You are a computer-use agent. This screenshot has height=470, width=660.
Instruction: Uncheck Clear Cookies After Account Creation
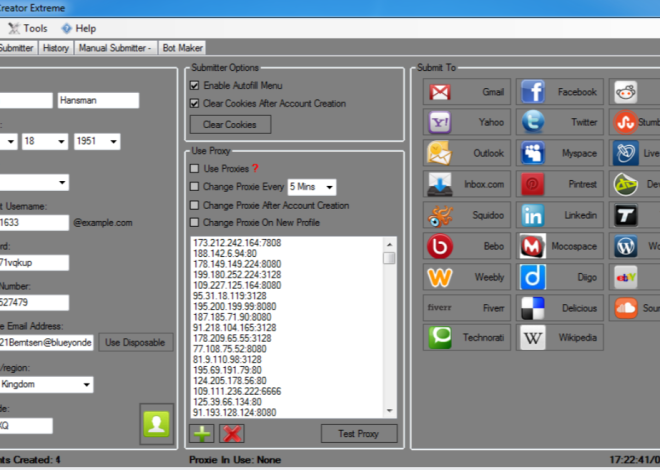194,104
